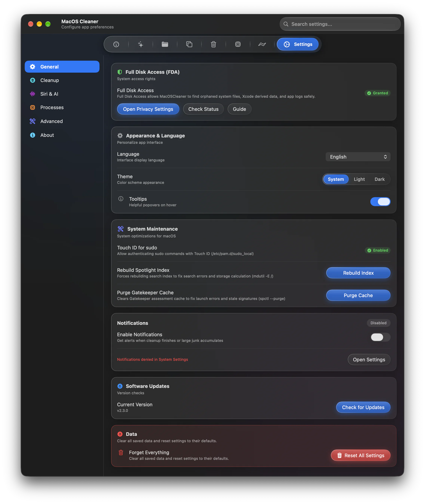
Task: Open the trash toolbar icon
Action: pos(213,44)
